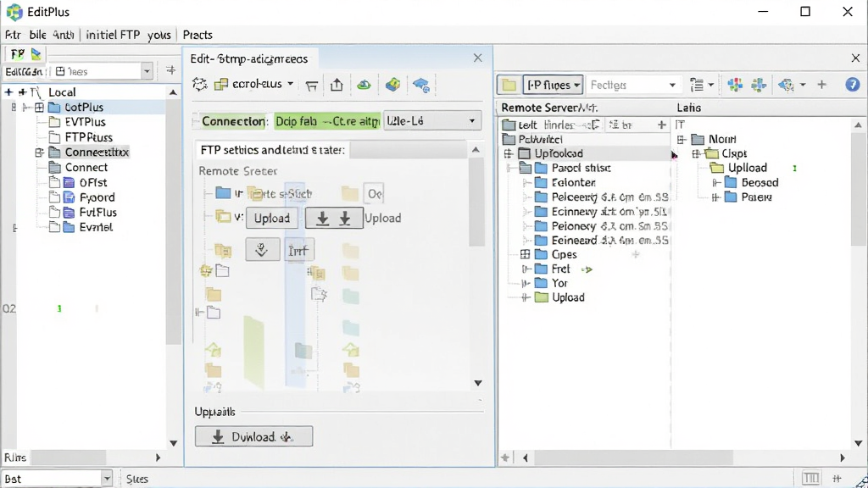Click the plus icon in Remote Server header row
Image resolution: width=868 pixels, height=488 pixels.
pyautogui.click(x=661, y=125)
